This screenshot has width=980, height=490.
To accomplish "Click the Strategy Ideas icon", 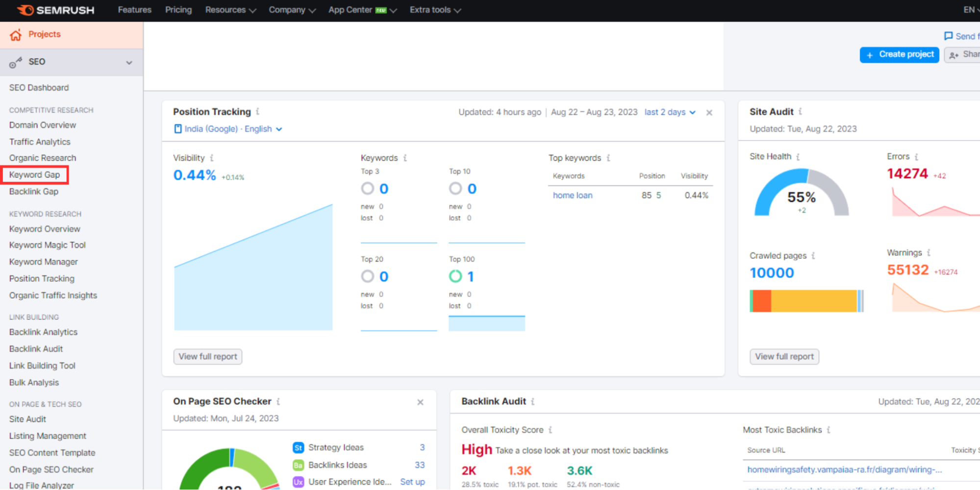I will point(298,447).
